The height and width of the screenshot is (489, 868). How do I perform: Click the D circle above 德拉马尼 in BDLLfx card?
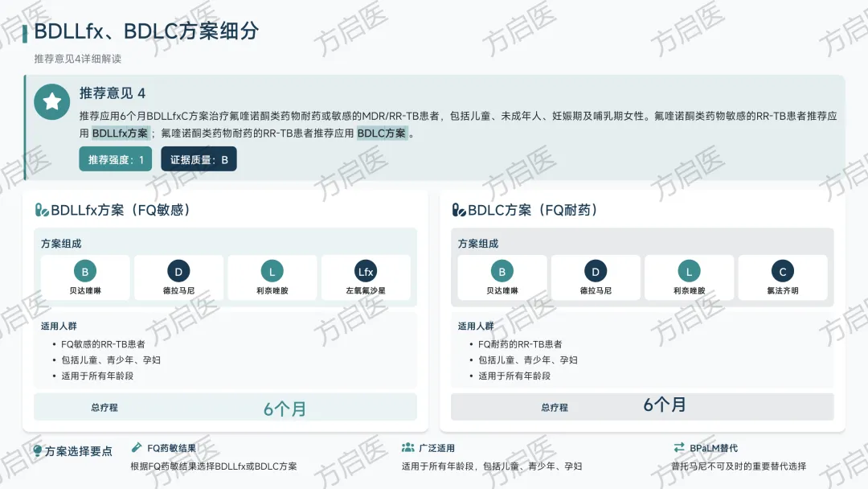[x=178, y=271]
